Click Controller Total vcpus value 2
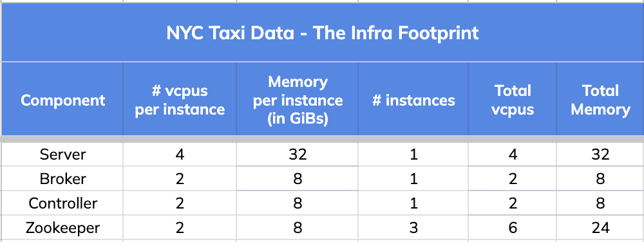644x242 pixels. (513, 203)
